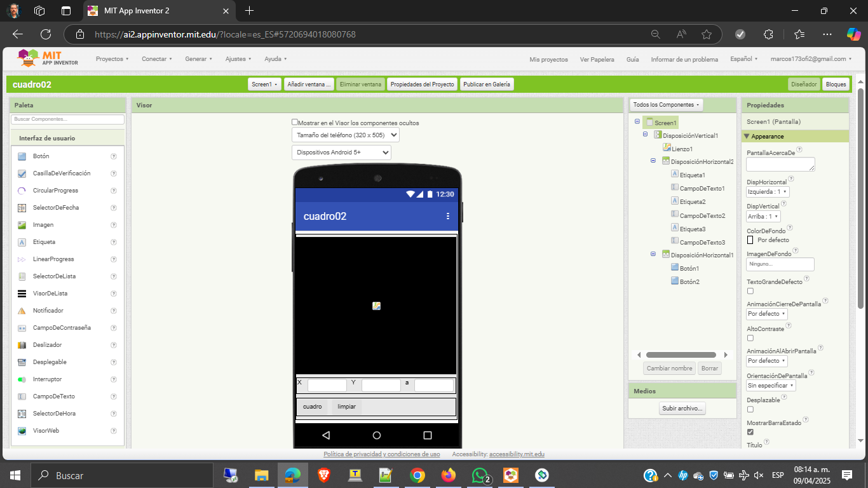
Task: Open the phone size dropdown
Action: 346,135
